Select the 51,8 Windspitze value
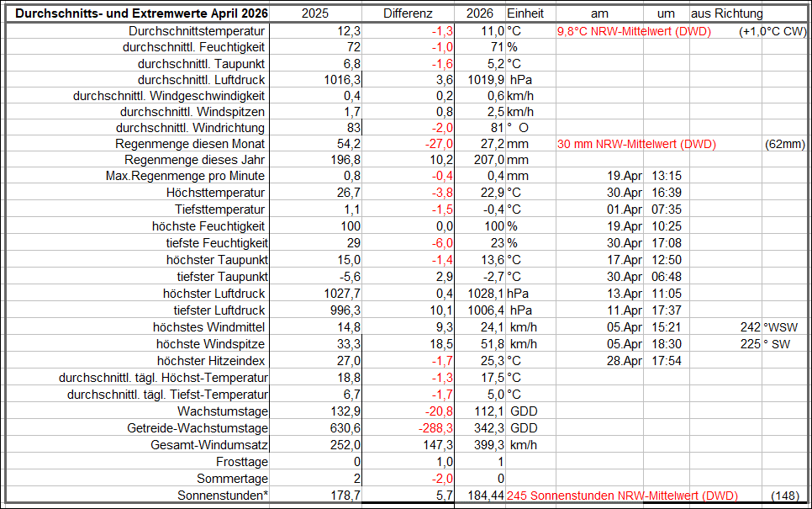The width and height of the screenshot is (812, 509). 492,344
